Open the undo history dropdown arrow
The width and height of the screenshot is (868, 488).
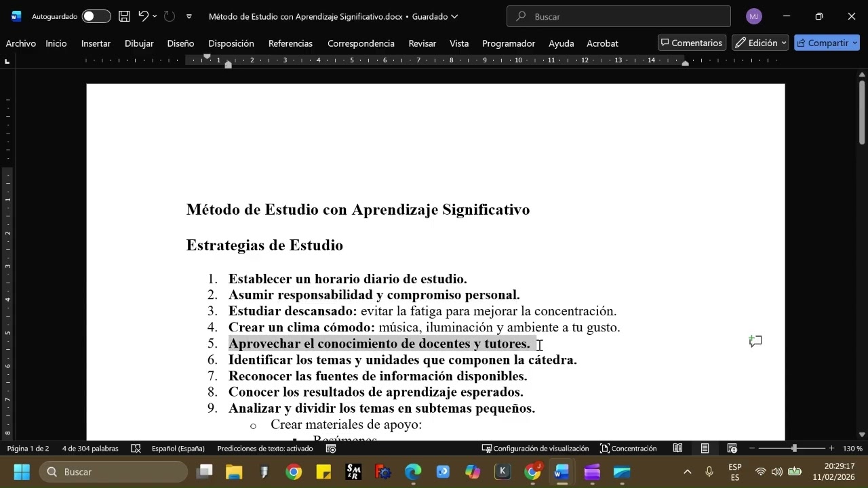click(155, 16)
